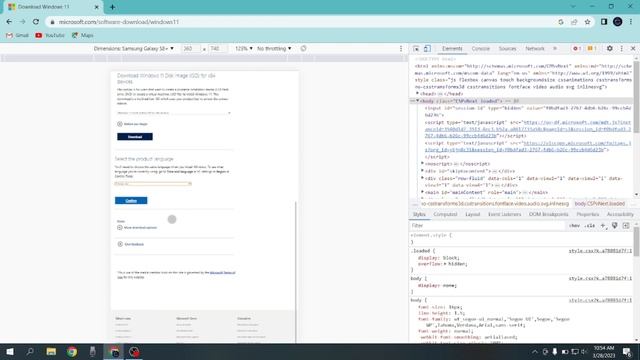Screen dimensions: 640x360
Task: Toggle the device toolbar icon in DevTools
Action: pos(427,49)
